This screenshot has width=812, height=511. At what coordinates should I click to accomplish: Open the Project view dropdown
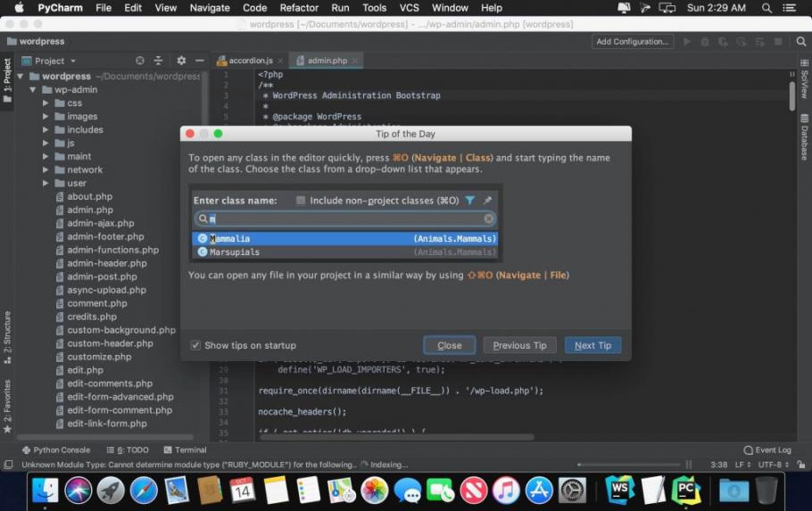click(x=50, y=61)
